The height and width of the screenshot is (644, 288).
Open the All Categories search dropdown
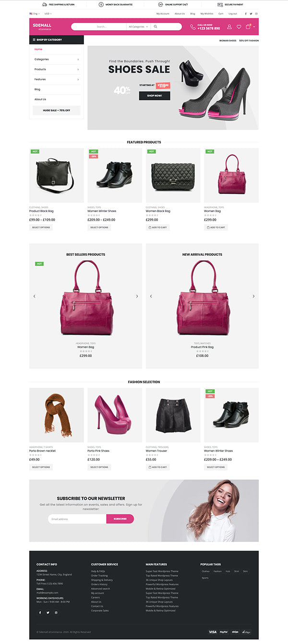pyautogui.click(x=139, y=27)
